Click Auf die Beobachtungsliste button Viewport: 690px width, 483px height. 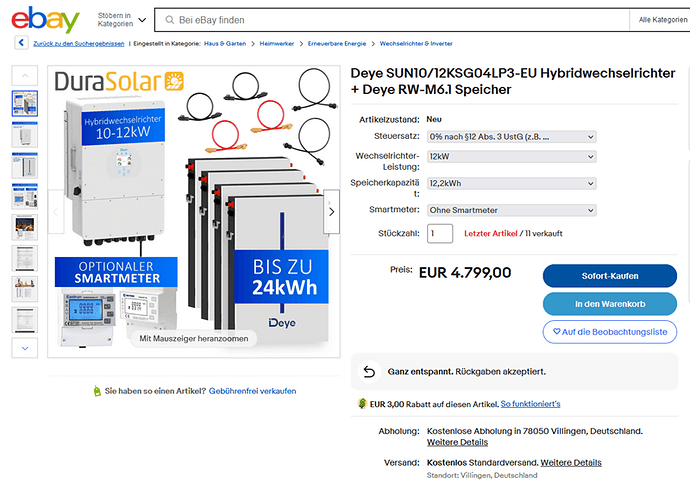click(x=609, y=332)
